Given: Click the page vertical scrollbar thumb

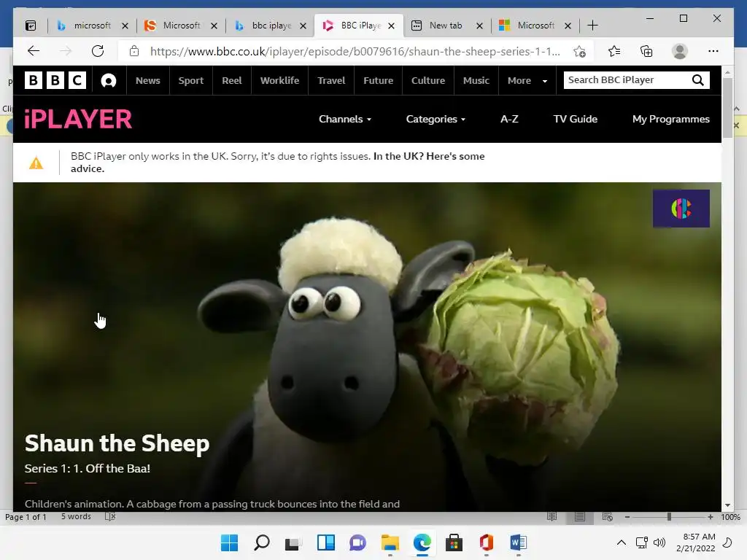Looking at the screenshot, I should 727,107.
